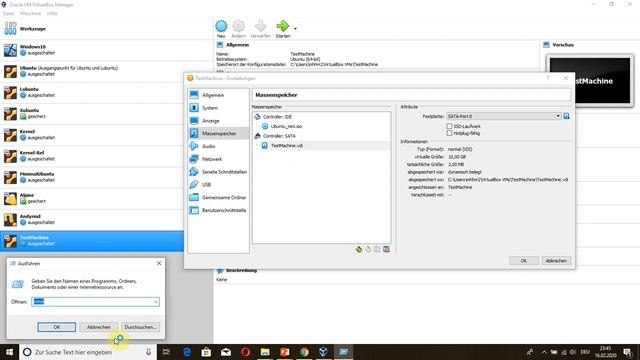This screenshot has height=360, width=640.
Task: Click the taskbar microphone icon
Action: coord(148,352)
